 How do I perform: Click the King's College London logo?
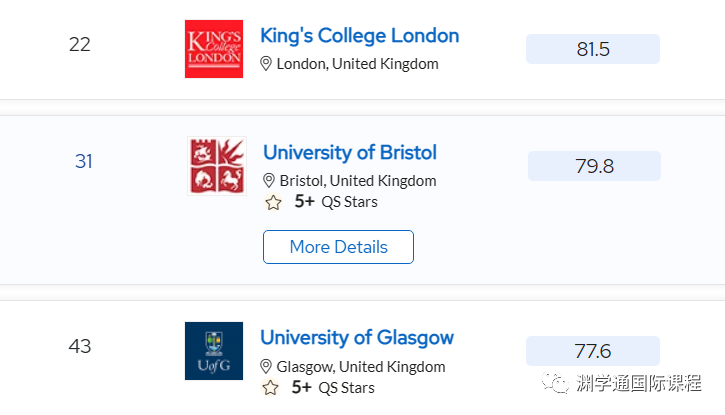[214, 49]
